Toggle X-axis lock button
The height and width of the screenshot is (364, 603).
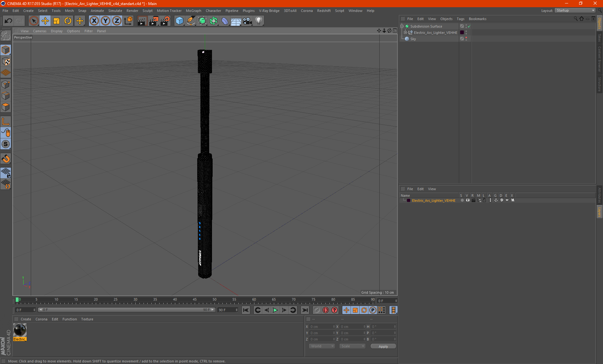[x=94, y=21]
